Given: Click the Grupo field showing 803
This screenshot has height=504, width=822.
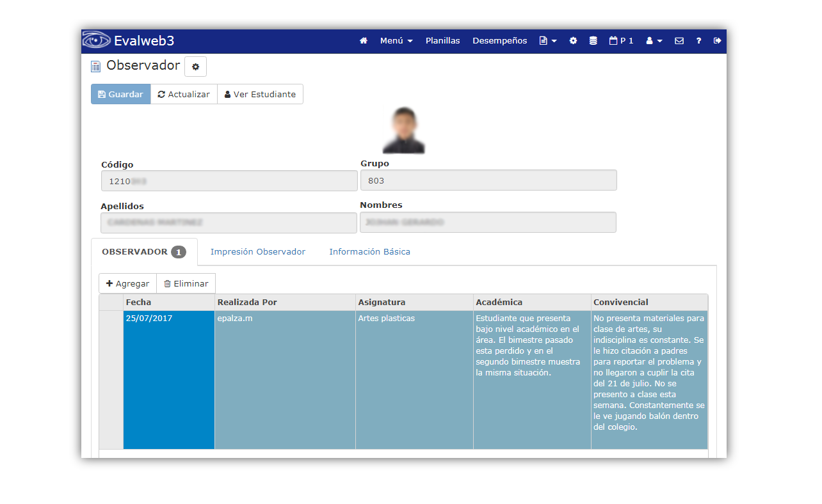Looking at the screenshot, I should (x=488, y=180).
